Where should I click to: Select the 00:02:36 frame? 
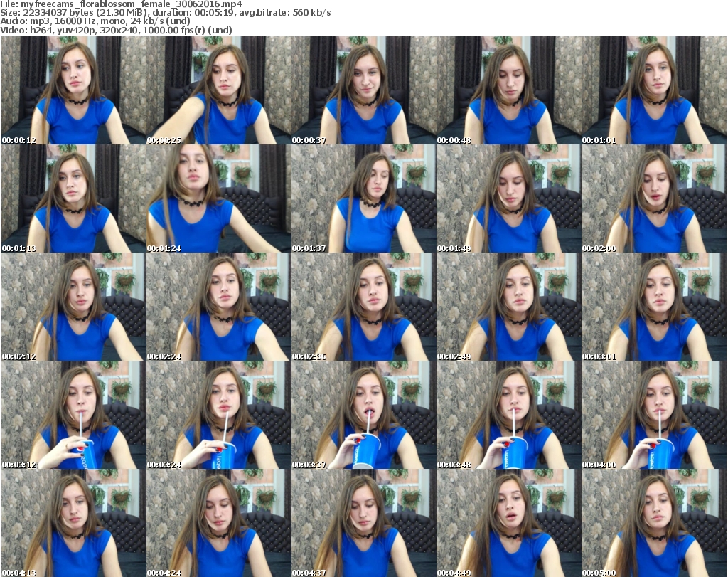coord(363,307)
